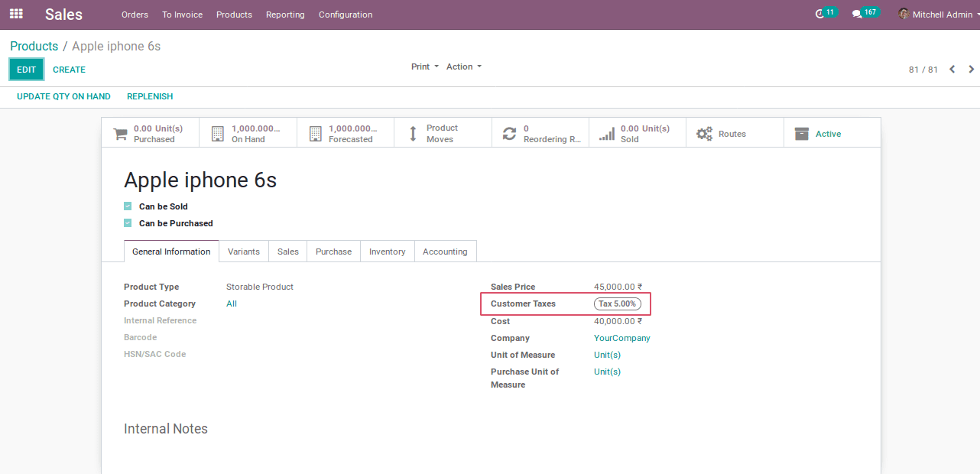Click the Routes stat button label
This screenshot has height=474, width=980.
[732, 134]
